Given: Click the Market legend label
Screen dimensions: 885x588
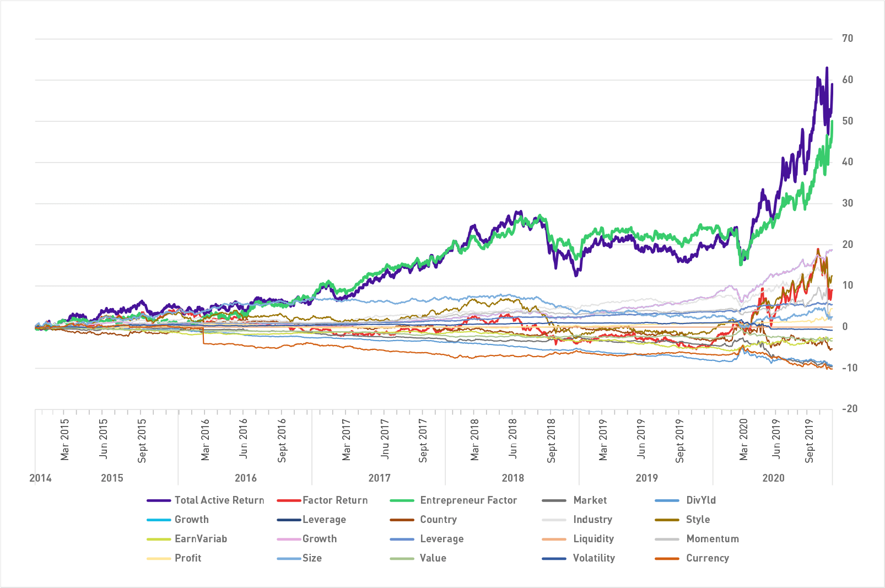Looking at the screenshot, I should 590,500.
